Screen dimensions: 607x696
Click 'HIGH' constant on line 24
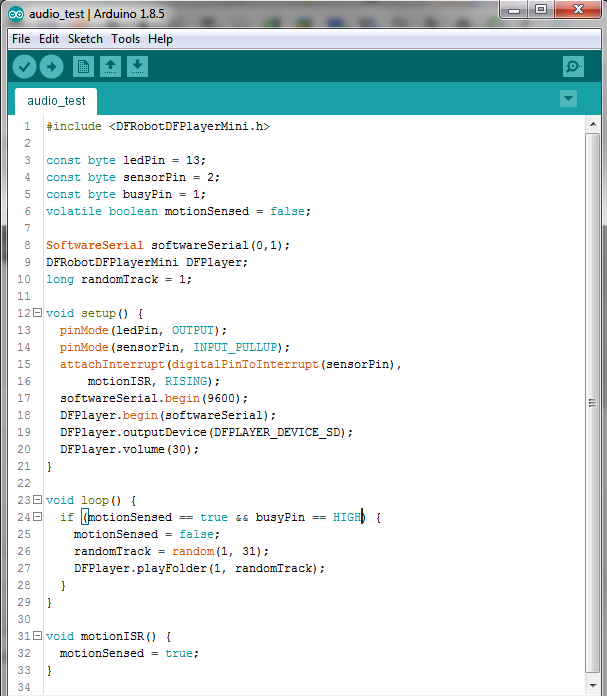[x=347, y=517]
